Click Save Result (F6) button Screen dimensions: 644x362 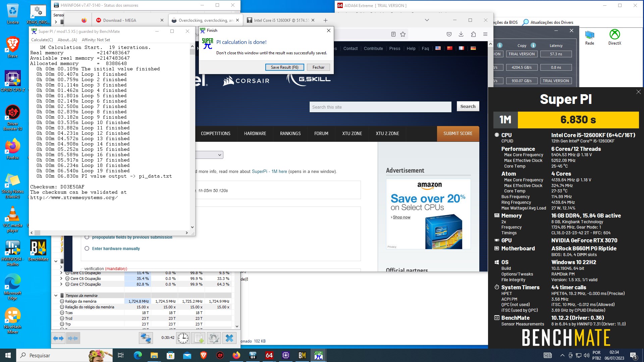point(284,67)
